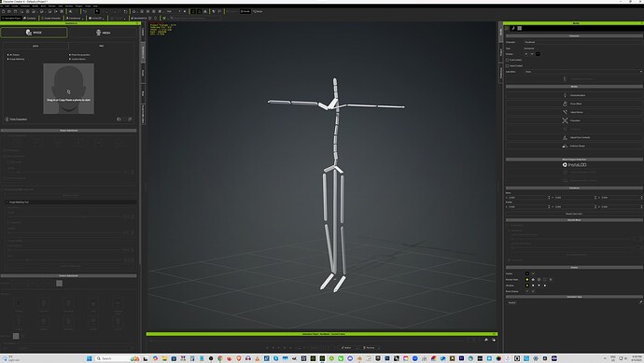Click the Adjust Foot Contacts icon
The image size is (644, 363).
coord(565,137)
